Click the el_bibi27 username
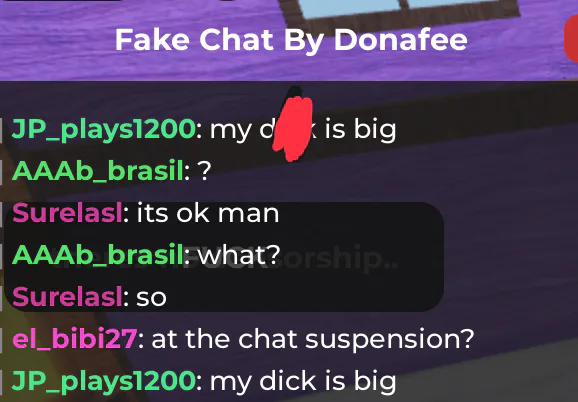Viewport: 578px width, 402px height. click(74, 339)
